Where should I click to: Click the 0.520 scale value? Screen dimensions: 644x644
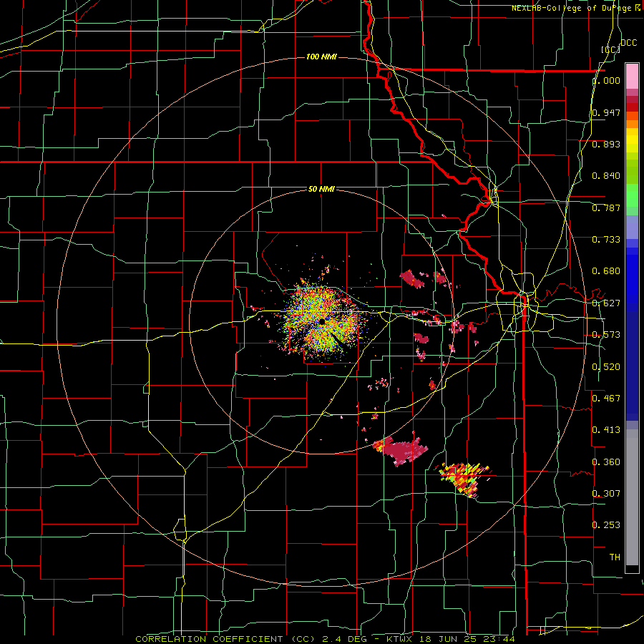coord(606,367)
